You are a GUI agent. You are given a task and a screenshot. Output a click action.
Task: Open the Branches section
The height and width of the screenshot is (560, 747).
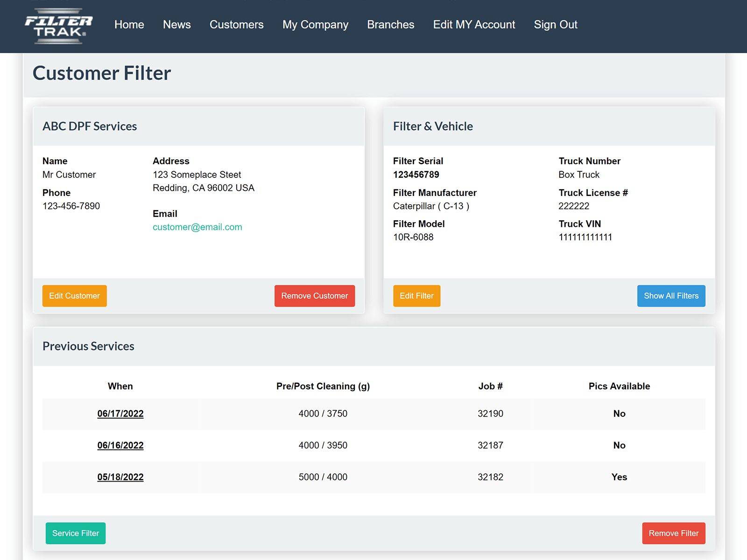tap(391, 25)
